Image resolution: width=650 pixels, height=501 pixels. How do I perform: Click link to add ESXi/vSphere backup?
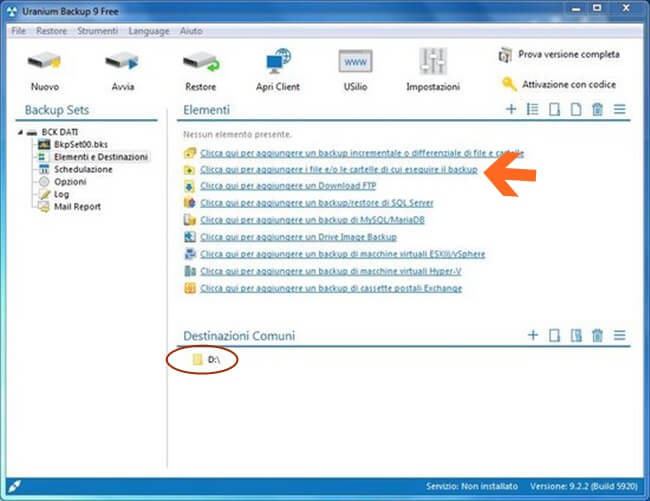[342, 254]
